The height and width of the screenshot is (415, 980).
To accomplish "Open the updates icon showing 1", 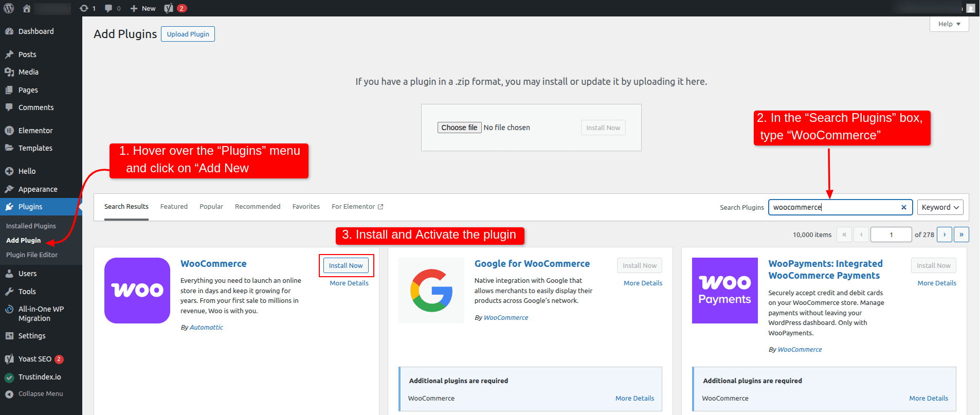I will (x=84, y=8).
